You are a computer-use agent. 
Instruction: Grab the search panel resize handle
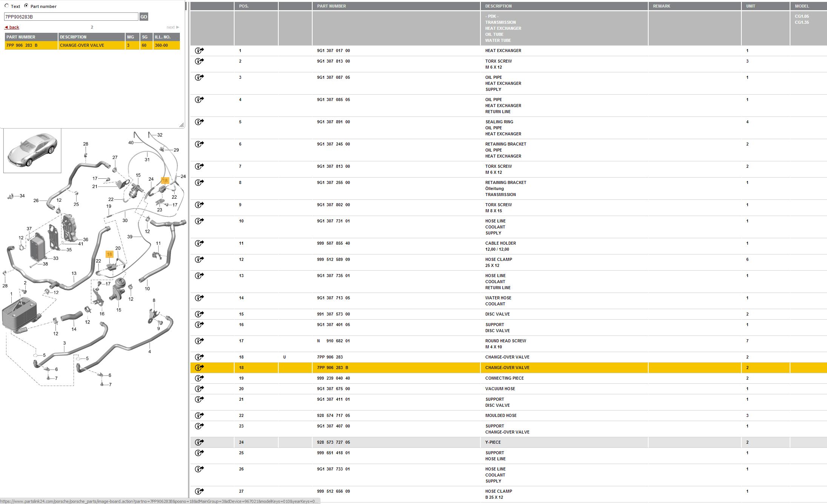click(x=181, y=125)
